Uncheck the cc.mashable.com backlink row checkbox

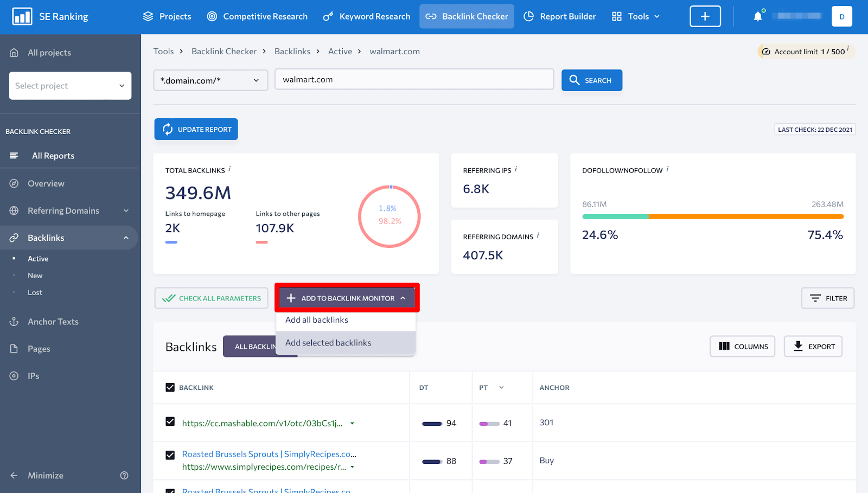point(170,421)
